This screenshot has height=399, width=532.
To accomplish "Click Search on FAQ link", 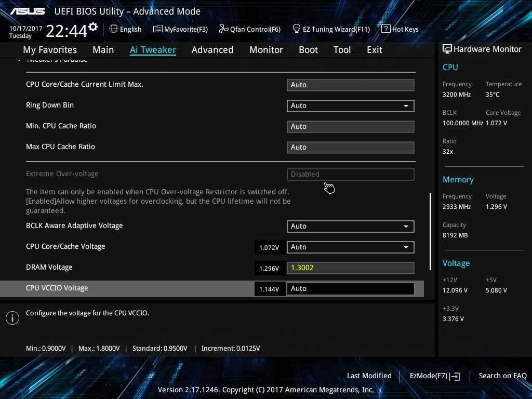I will click(502, 376).
